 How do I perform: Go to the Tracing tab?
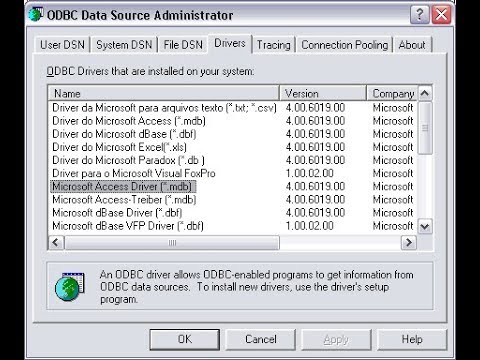click(x=273, y=45)
